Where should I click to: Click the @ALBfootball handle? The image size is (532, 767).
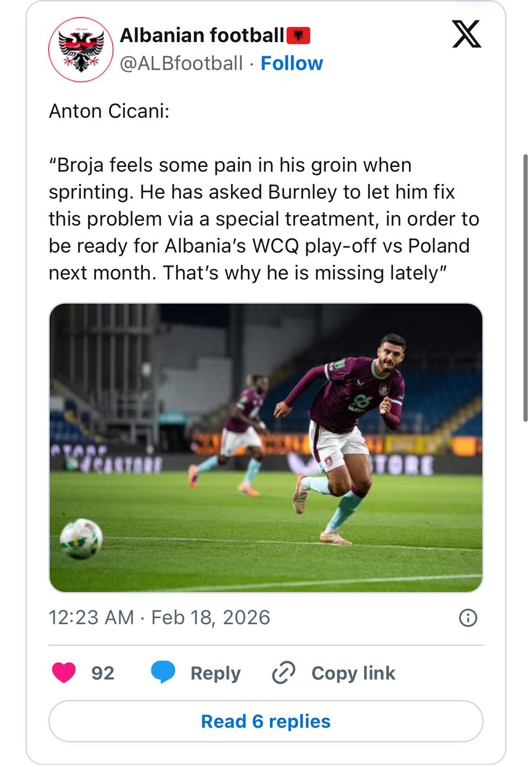click(181, 63)
